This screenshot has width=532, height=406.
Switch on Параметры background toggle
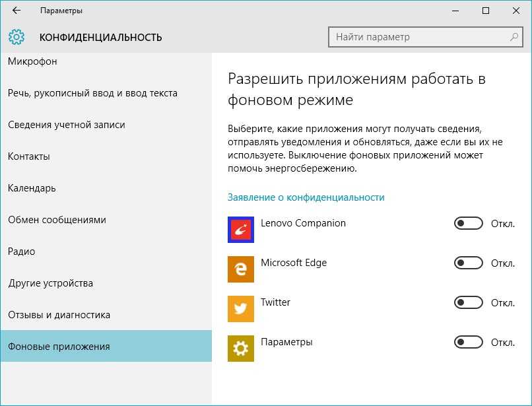pos(468,342)
